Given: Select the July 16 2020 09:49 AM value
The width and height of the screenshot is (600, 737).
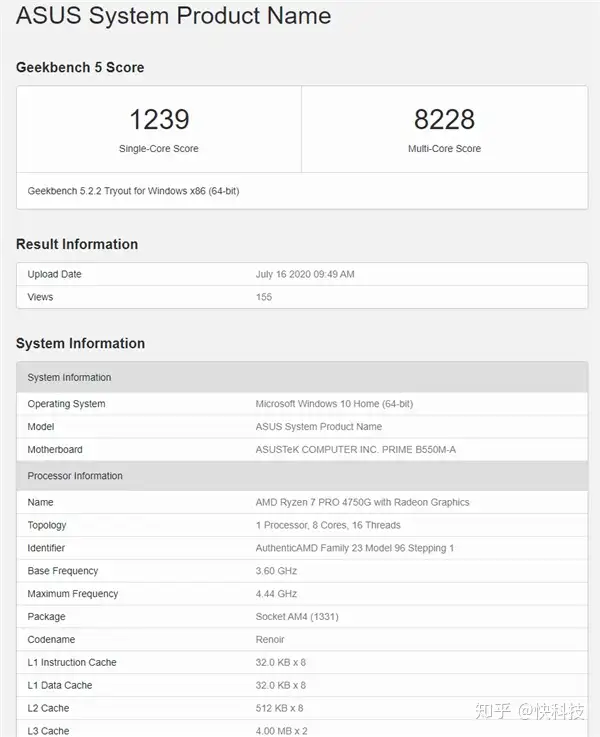Looking at the screenshot, I should point(305,274).
